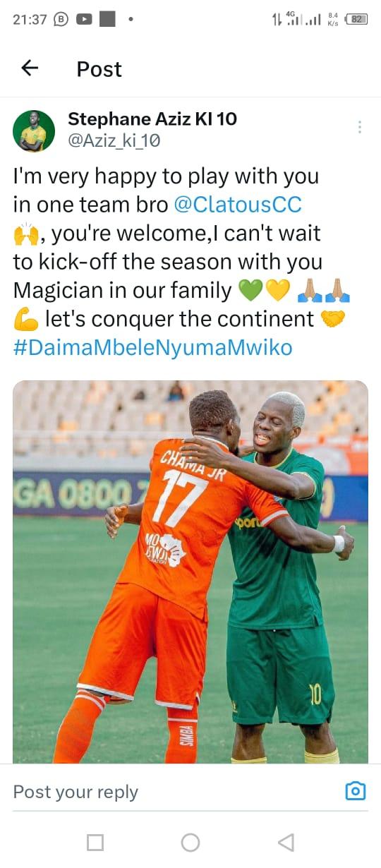Tap the Android home circle button
This screenshot has width=381, height=868.
coord(190,842)
